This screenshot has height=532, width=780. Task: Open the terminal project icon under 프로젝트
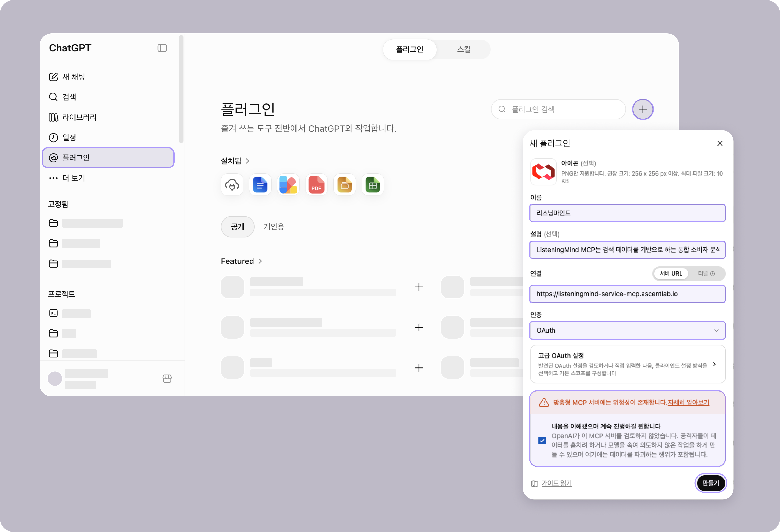click(x=53, y=313)
